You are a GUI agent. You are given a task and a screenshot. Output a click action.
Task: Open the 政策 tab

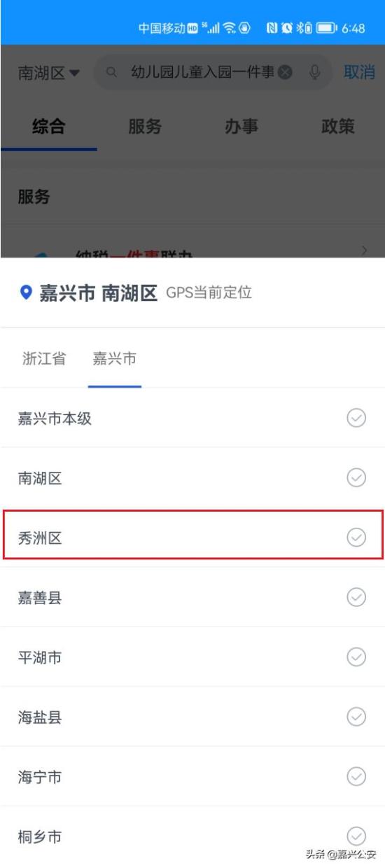click(338, 127)
